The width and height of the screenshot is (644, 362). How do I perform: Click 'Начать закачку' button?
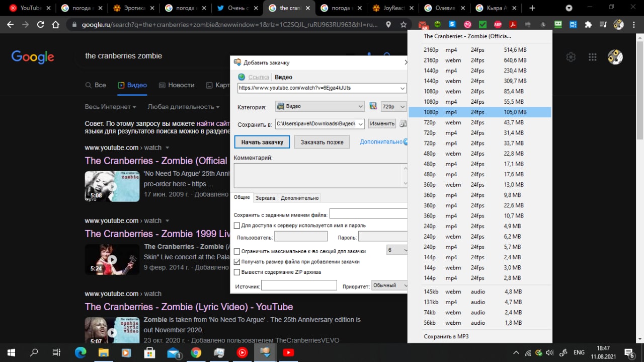pyautogui.click(x=262, y=142)
